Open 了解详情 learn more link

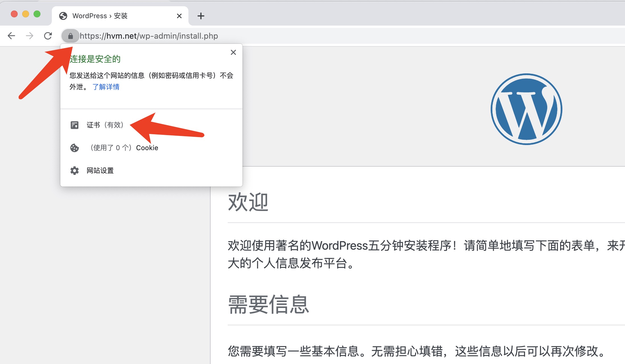coord(106,87)
